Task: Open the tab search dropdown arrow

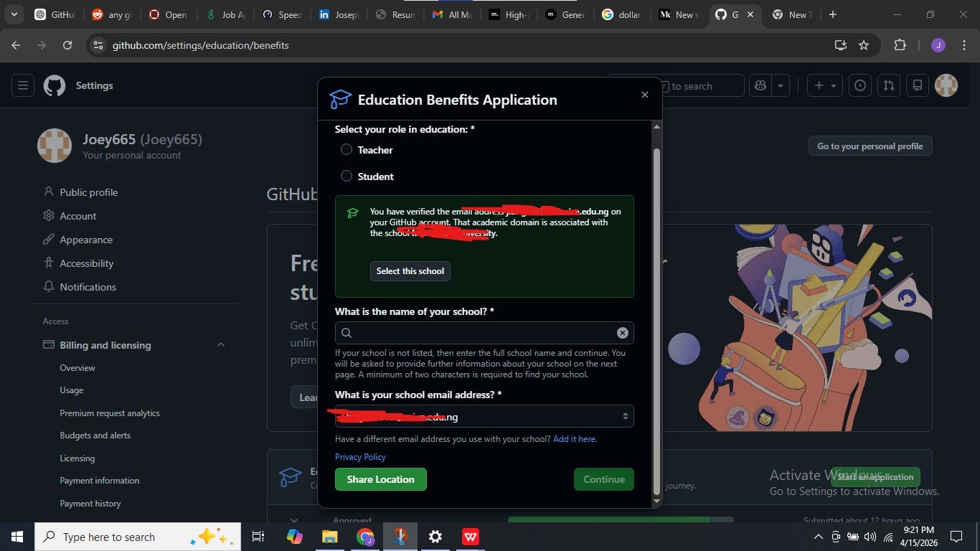Action: point(14,14)
